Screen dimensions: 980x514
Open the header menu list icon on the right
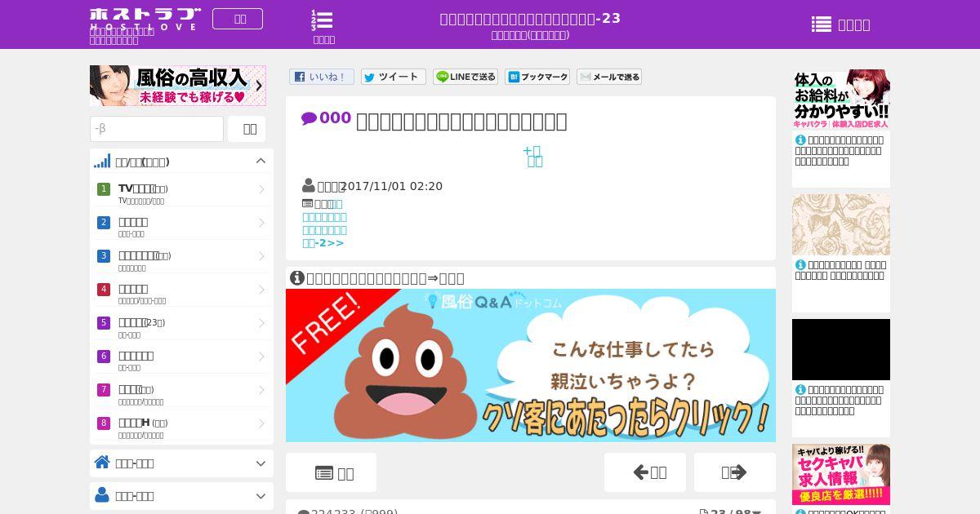pos(822,24)
